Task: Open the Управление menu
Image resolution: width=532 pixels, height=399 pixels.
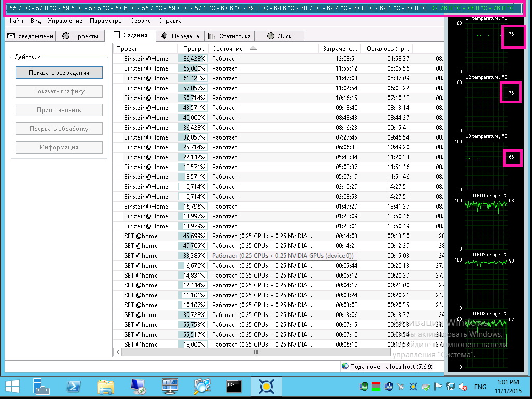Action: click(x=65, y=21)
